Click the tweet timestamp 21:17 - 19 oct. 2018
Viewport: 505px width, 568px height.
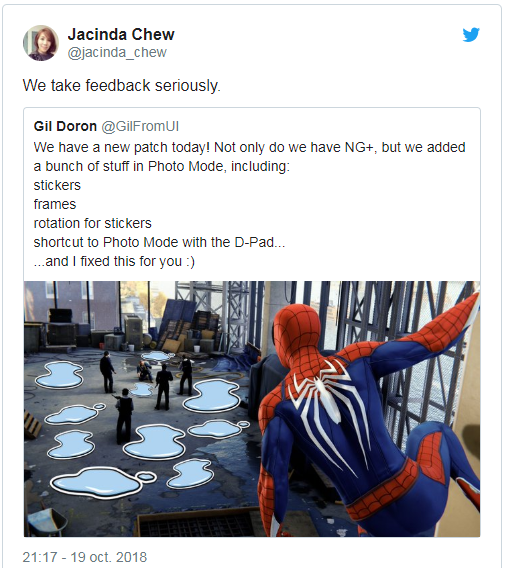click(x=85, y=557)
